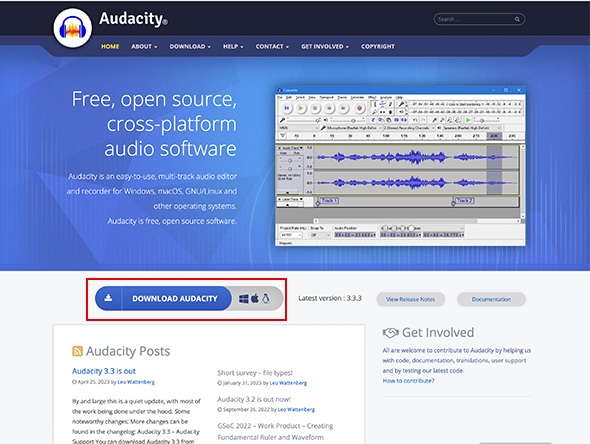Expand the Download navigation dropdown
Image resolution: width=590 pixels, height=444 pixels.
point(190,47)
